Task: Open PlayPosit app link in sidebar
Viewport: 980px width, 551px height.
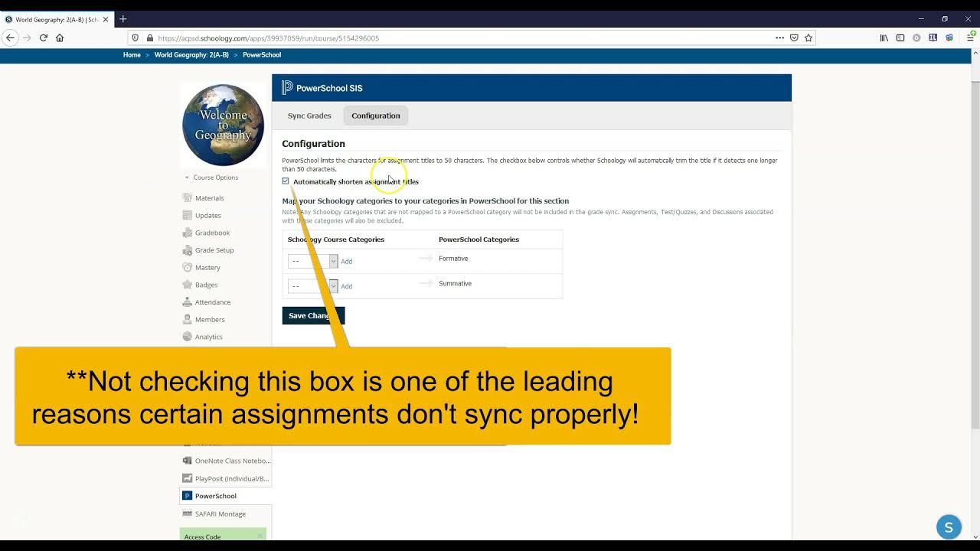Action: pyautogui.click(x=232, y=479)
